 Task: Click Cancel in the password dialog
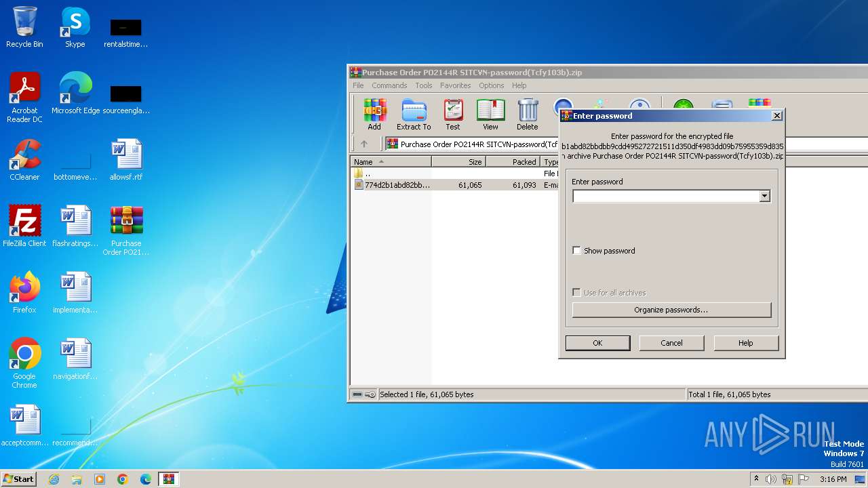click(x=671, y=343)
